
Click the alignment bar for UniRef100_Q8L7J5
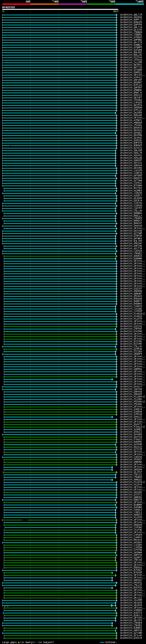(x=60, y=15)
